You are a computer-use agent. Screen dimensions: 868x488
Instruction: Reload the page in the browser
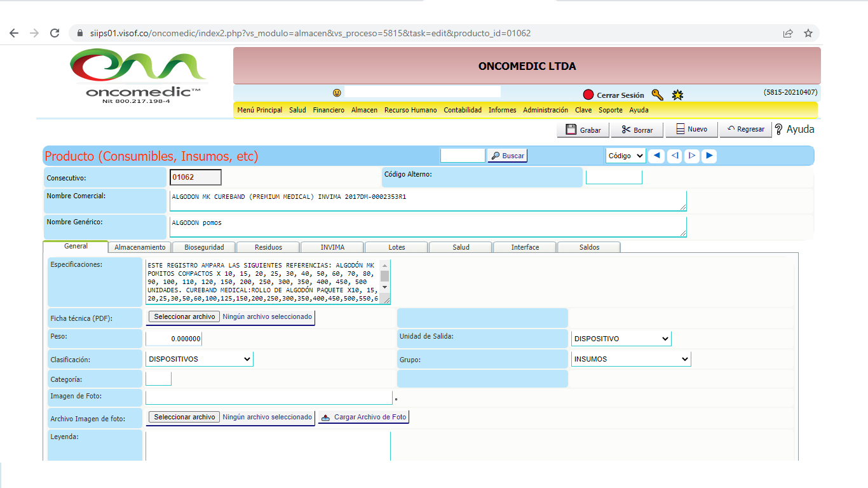pyautogui.click(x=55, y=33)
